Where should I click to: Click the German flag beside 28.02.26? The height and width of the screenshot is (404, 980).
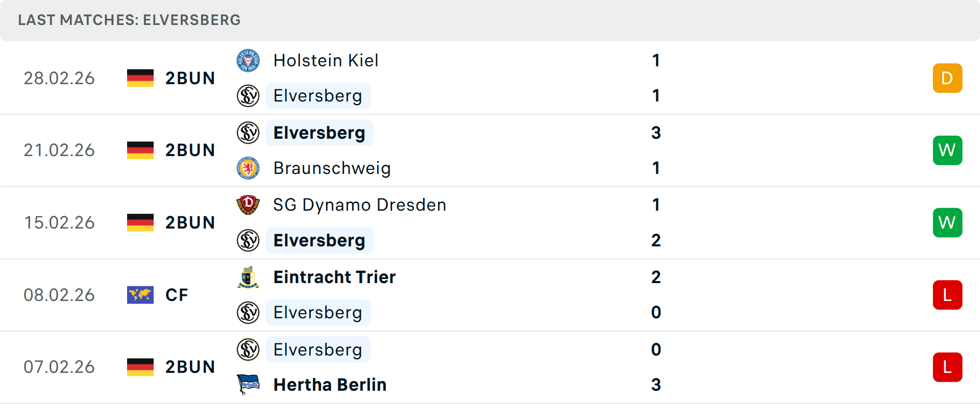tap(140, 78)
